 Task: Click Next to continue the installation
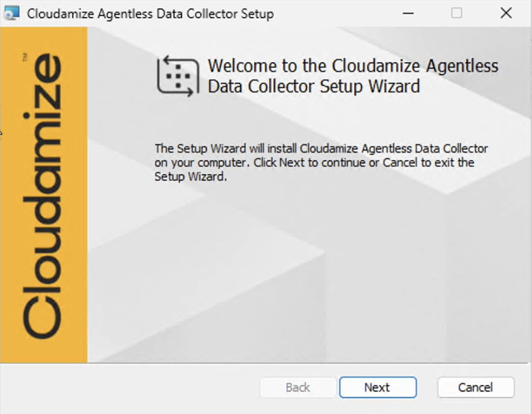[378, 387]
